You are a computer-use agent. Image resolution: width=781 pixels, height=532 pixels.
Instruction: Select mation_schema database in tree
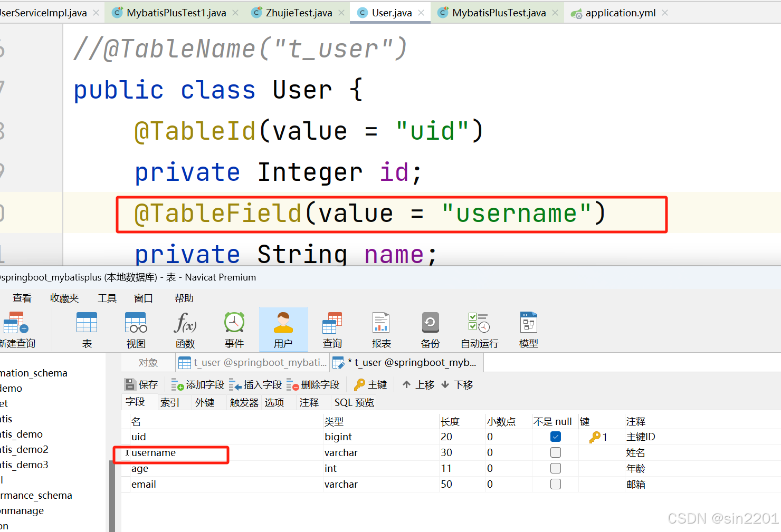pyautogui.click(x=34, y=373)
